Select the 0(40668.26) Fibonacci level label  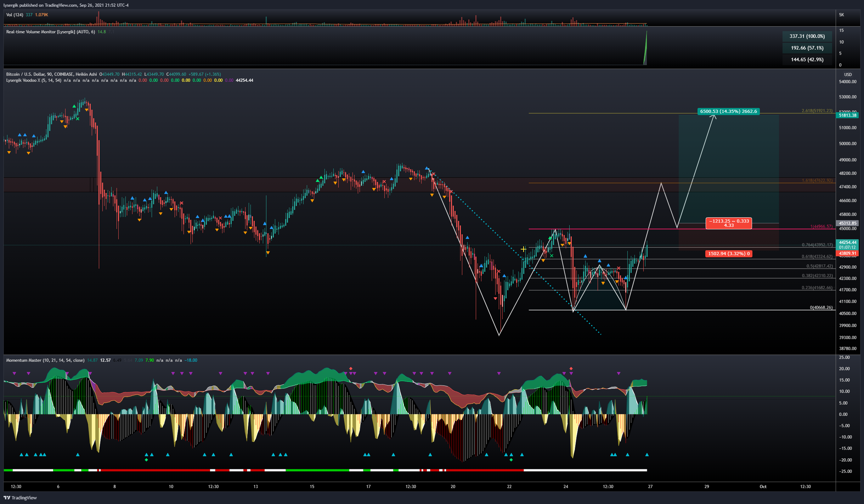(x=821, y=308)
